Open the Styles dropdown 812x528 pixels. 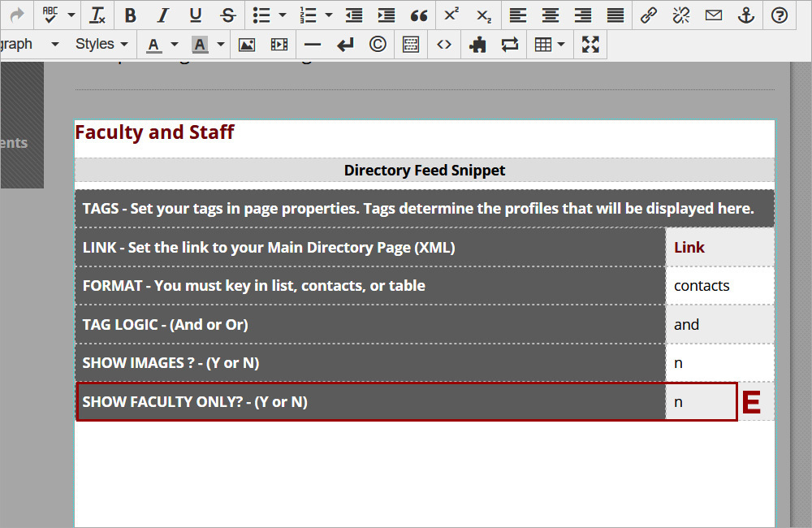click(x=101, y=44)
